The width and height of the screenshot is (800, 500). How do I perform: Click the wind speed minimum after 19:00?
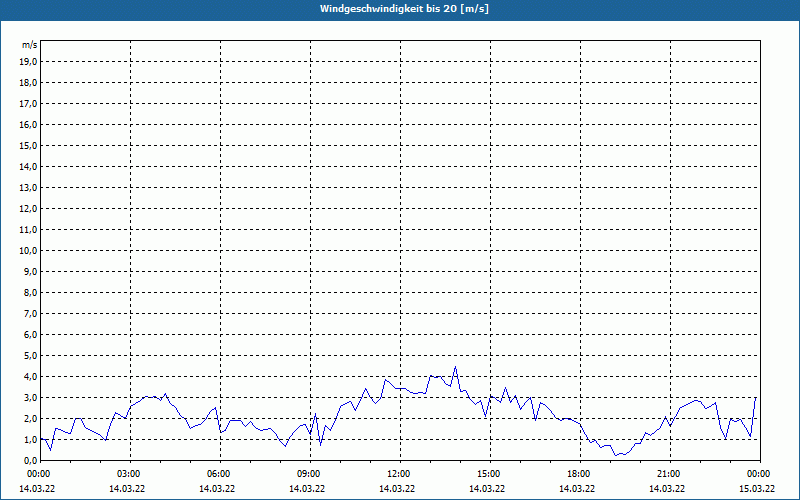616,455
